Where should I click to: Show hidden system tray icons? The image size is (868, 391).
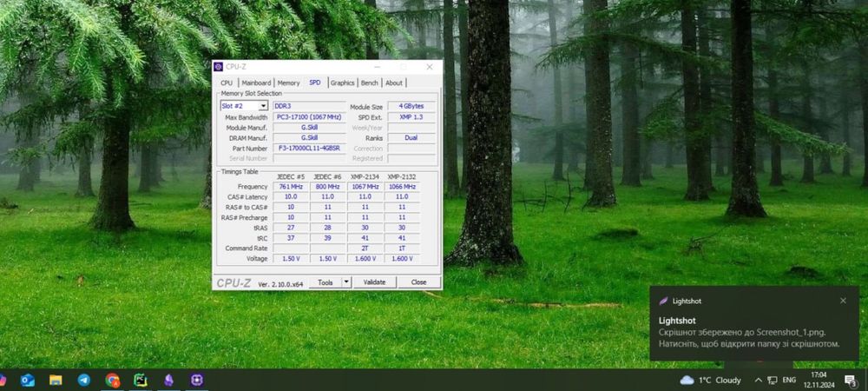click(758, 380)
